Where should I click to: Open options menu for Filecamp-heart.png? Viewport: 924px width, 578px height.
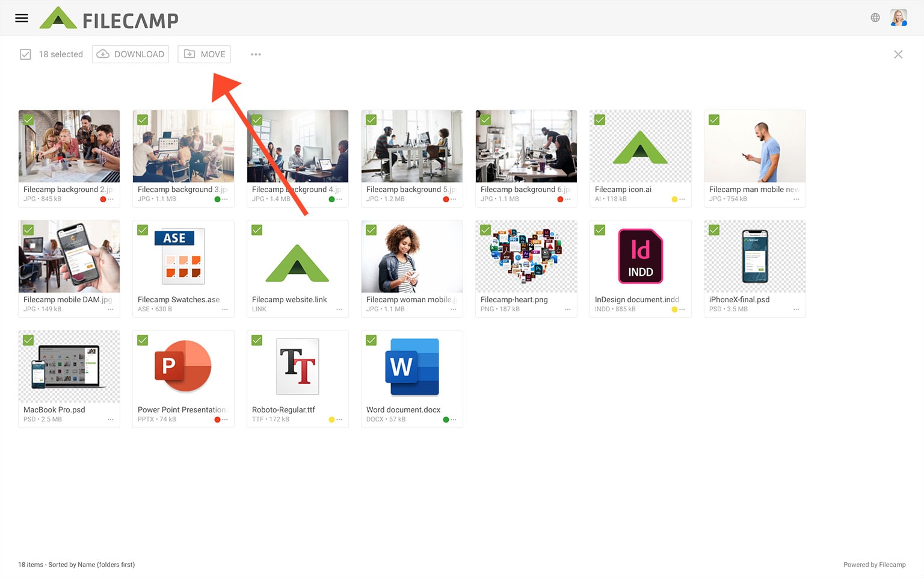568,309
